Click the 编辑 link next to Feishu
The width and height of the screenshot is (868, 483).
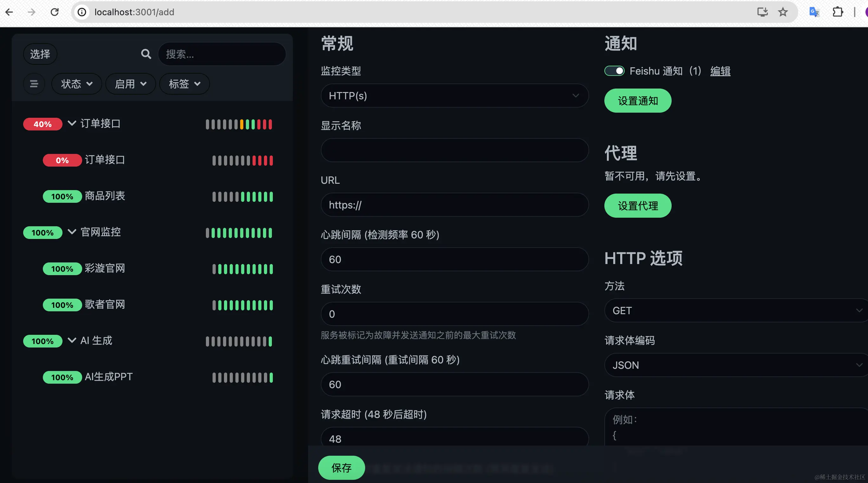[x=720, y=71]
